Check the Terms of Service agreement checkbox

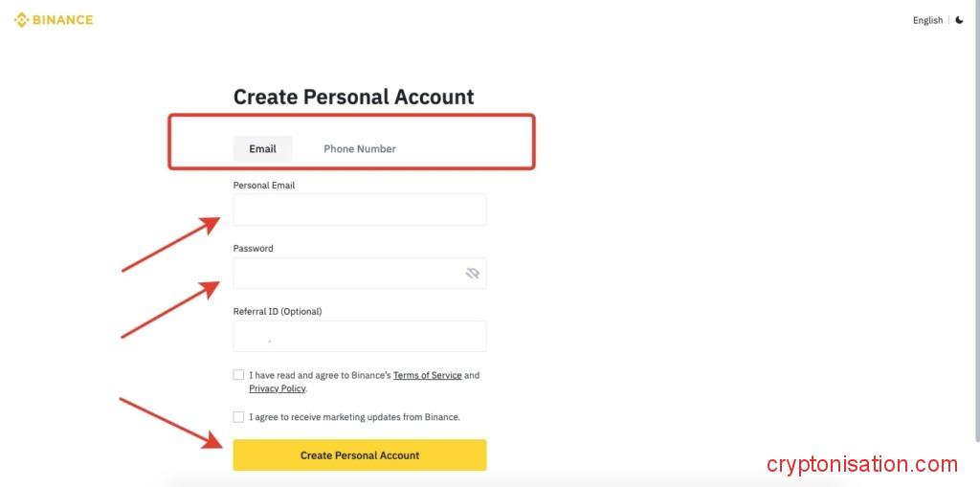238,375
